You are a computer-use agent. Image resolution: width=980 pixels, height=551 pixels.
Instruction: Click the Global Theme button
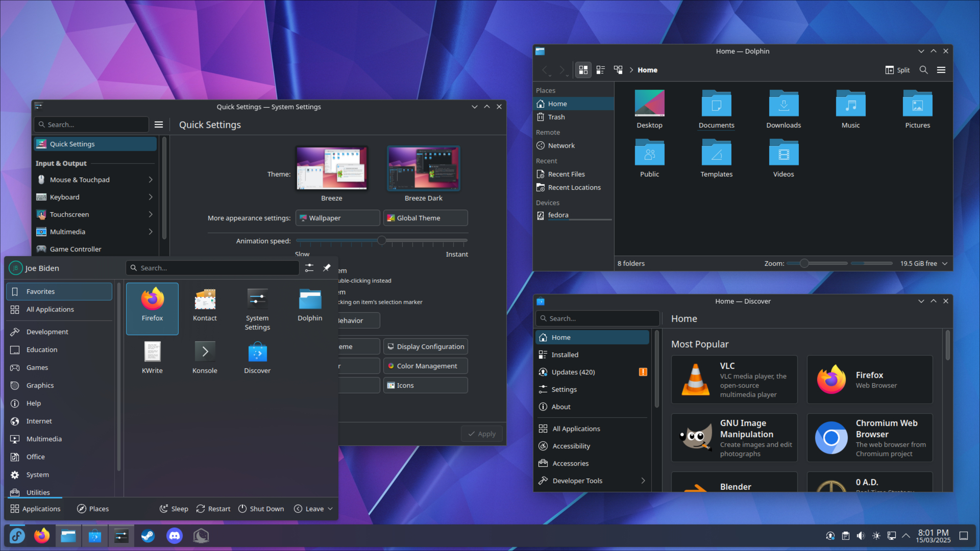(x=426, y=218)
